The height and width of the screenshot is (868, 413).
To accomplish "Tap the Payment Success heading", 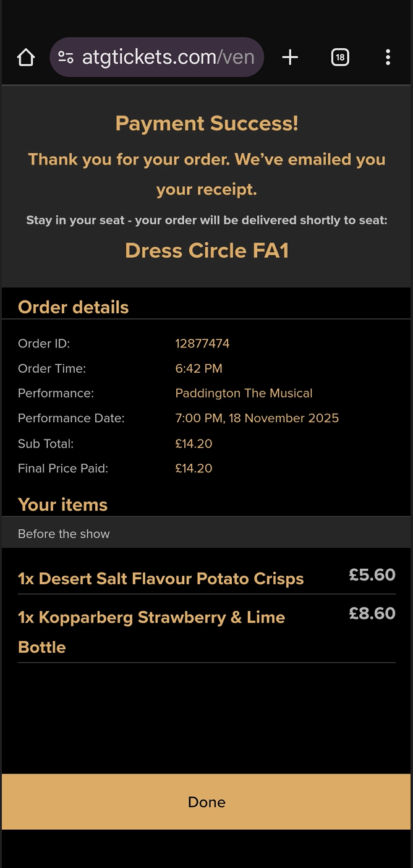I will (206, 124).
